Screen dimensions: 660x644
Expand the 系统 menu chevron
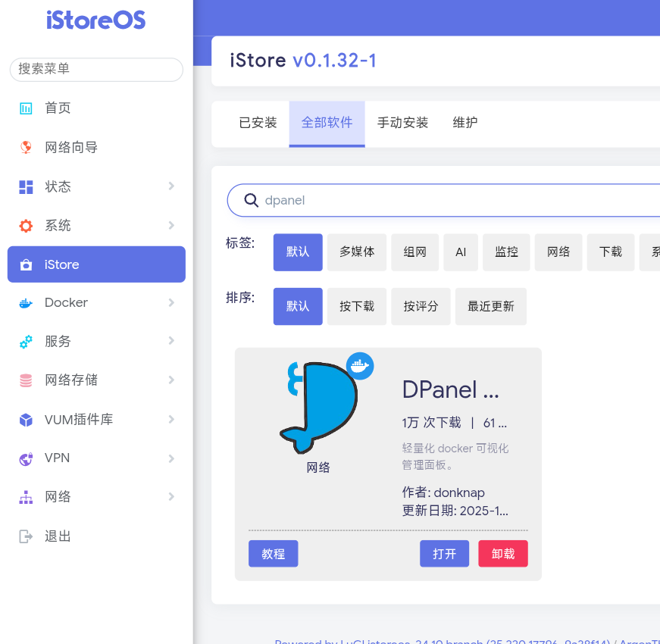pos(171,225)
